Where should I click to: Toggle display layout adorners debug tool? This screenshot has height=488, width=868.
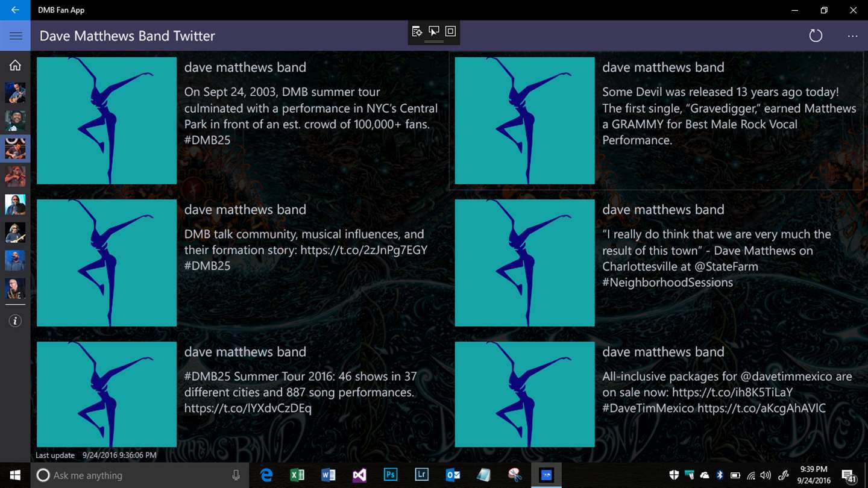pyautogui.click(x=450, y=31)
